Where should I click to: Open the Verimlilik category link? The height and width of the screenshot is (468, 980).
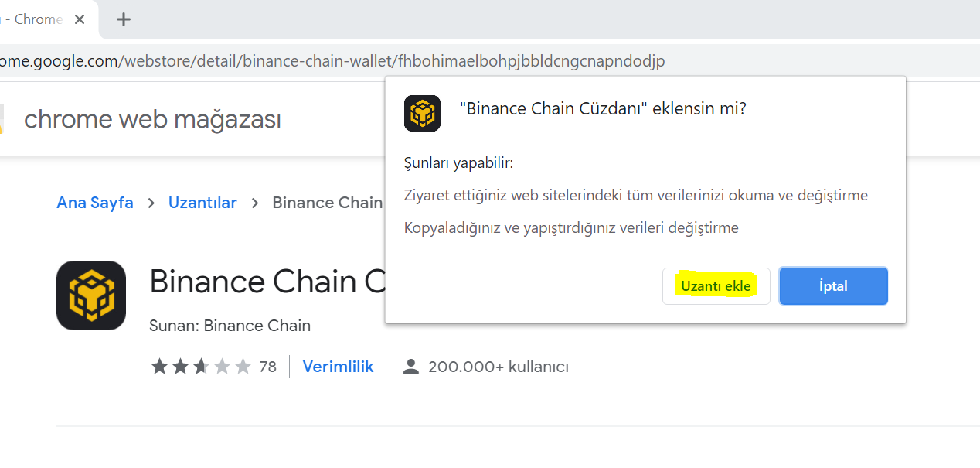(x=338, y=367)
